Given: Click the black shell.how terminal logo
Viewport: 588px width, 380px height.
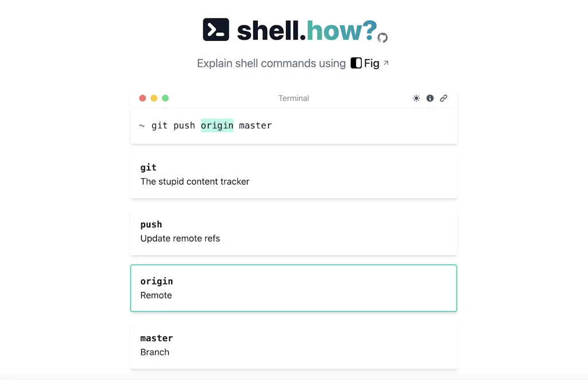Looking at the screenshot, I should 217,29.
